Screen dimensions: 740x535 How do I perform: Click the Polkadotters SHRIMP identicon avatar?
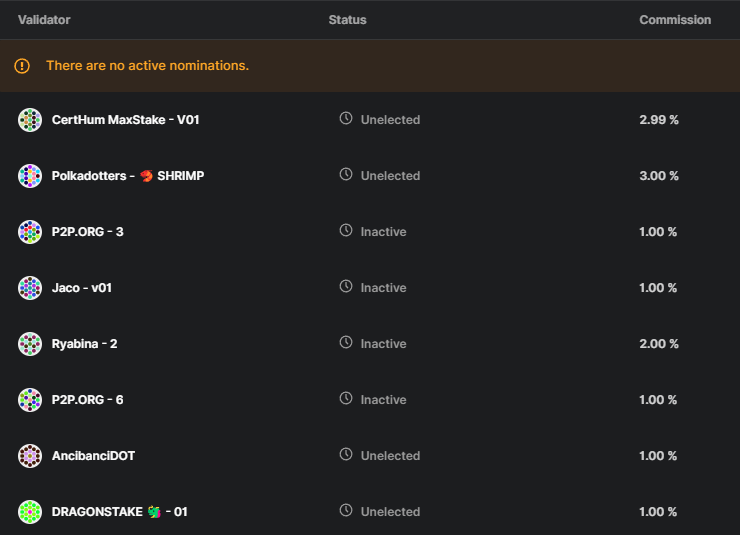pyautogui.click(x=30, y=176)
